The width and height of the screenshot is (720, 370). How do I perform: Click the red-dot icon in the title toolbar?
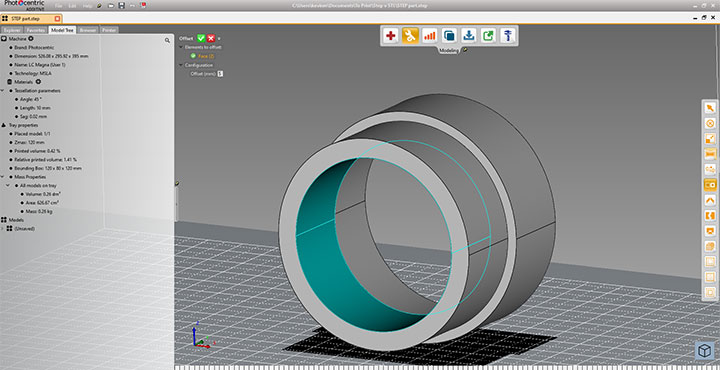pos(143,6)
